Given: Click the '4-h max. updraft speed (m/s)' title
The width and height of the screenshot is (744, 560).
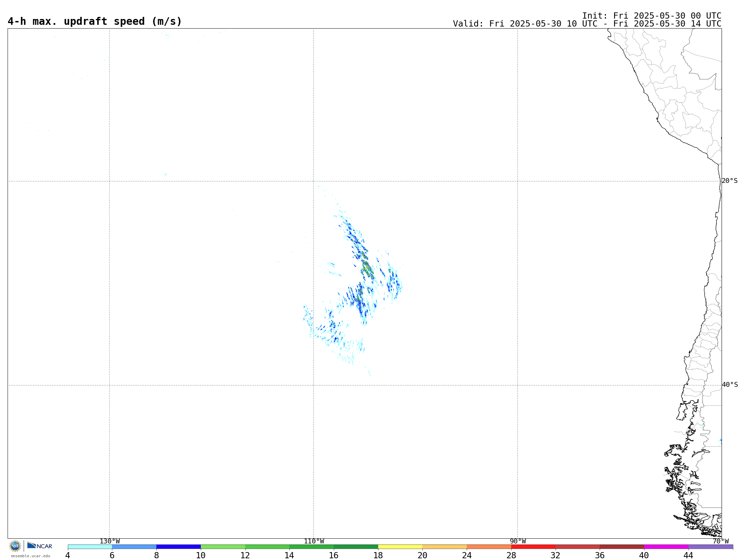Looking at the screenshot, I should click(95, 21).
